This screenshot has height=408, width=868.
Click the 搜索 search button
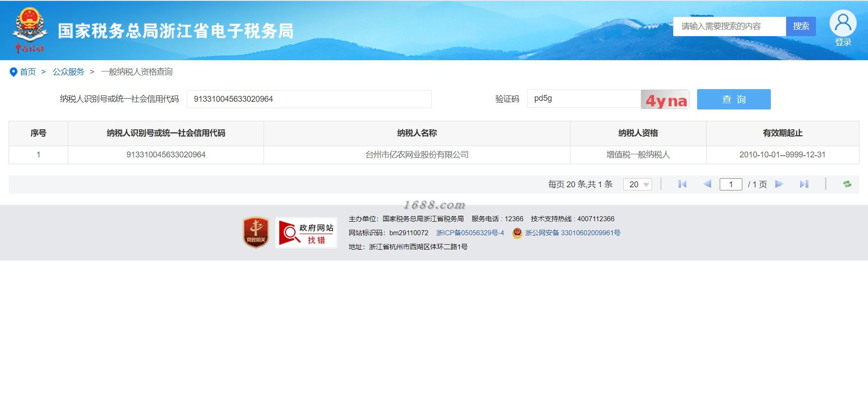801,26
